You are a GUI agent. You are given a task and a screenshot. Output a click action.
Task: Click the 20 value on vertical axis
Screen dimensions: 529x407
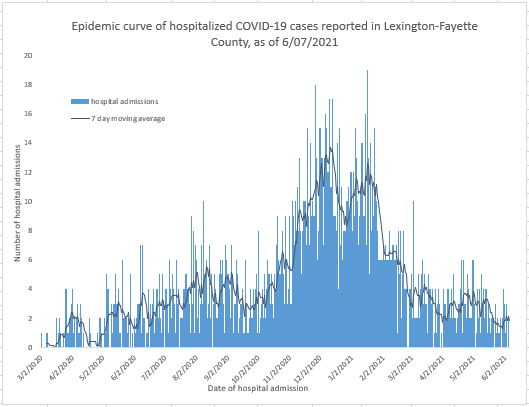(x=28, y=55)
